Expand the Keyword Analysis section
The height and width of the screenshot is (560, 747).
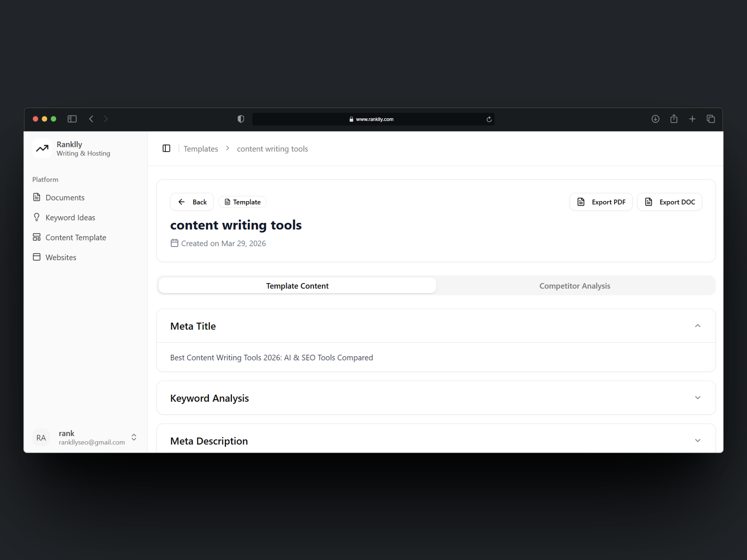[x=698, y=397]
